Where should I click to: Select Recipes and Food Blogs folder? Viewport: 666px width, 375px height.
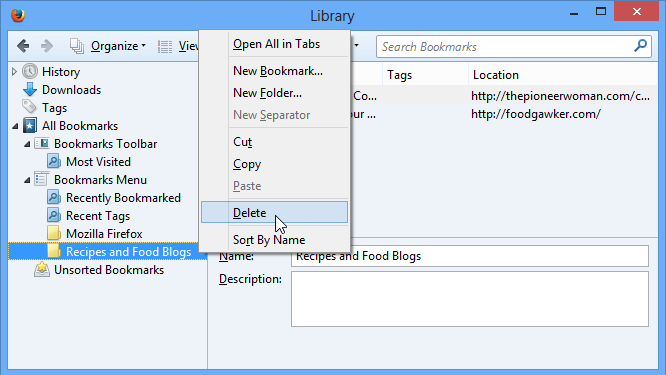pyautogui.click(x=128, y=252)
